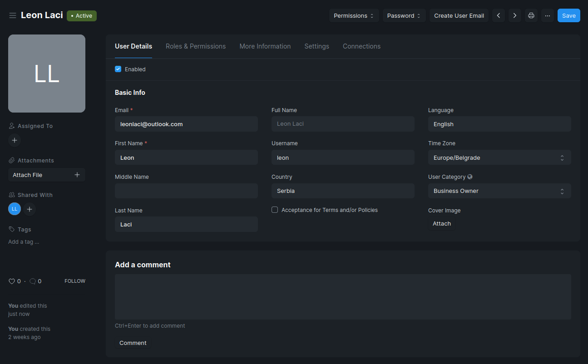Go to previous user record arrow

pos(499,15)
